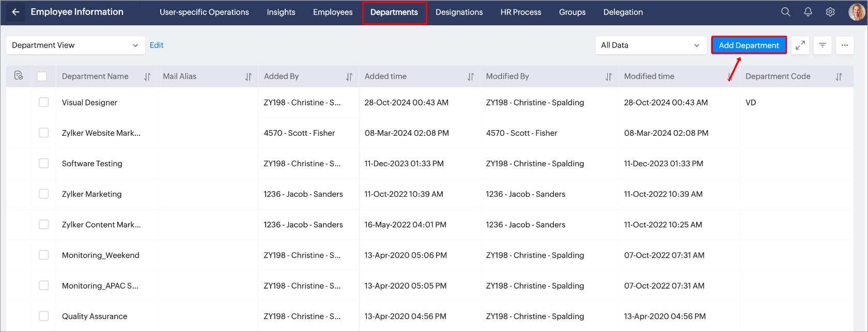Click the Modified time column header
Image resolution: width=868 pixels, height=332 pixels.
649,76
